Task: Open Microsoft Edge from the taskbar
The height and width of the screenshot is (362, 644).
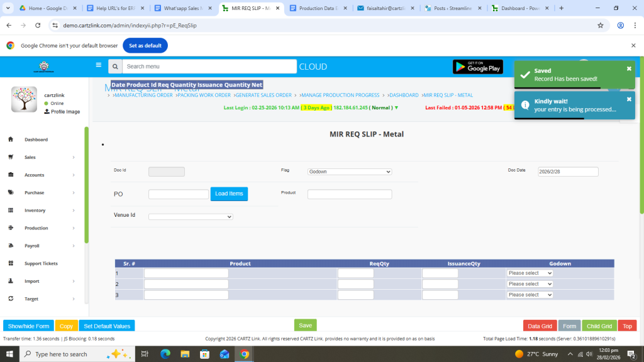Action: [x=165, y=354]
